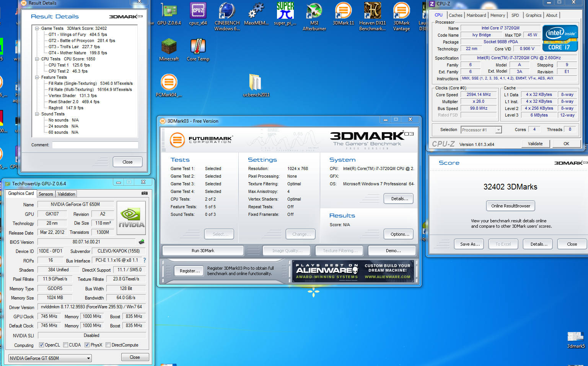The image size is (588, 366).
Task: Launch Core Temp desktop icon
Action: [198, 50]
